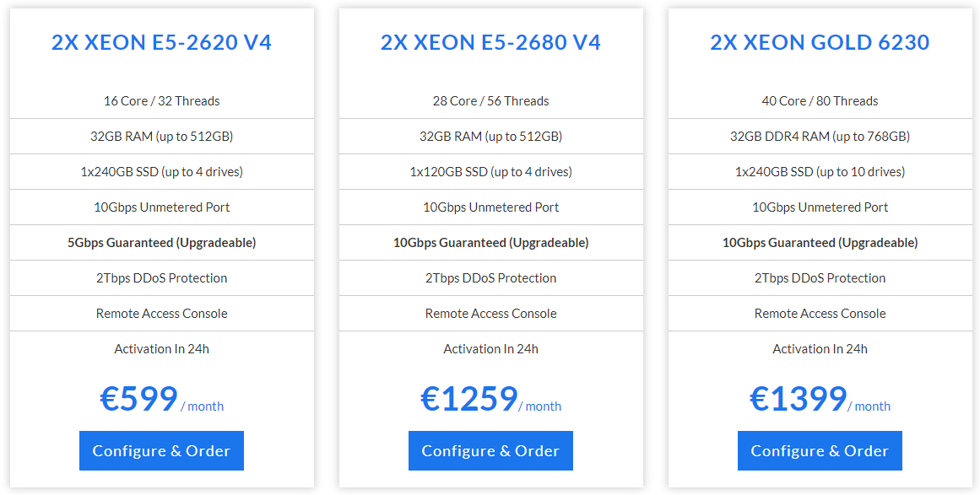Open the 2X XEON E5-2680 V4 heading
Viewport: 980px width, 495px height.
pyautogui.click(x=490, y=42)
